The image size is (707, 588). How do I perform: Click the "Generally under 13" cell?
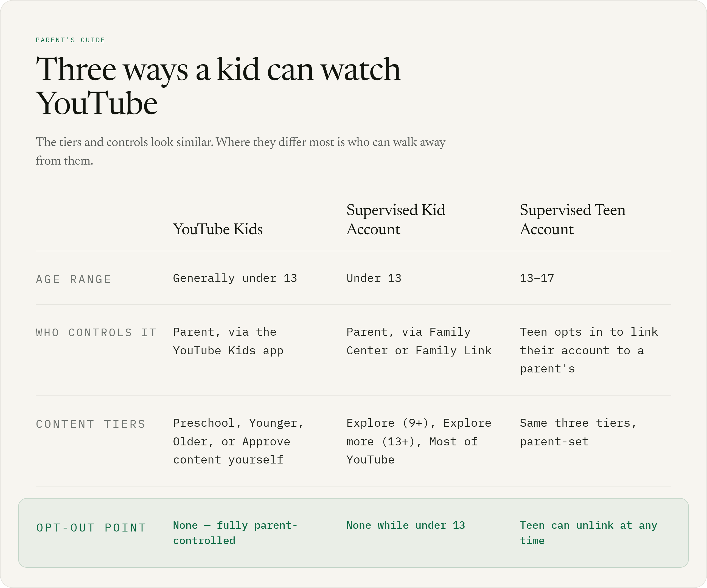coord(235,278)
